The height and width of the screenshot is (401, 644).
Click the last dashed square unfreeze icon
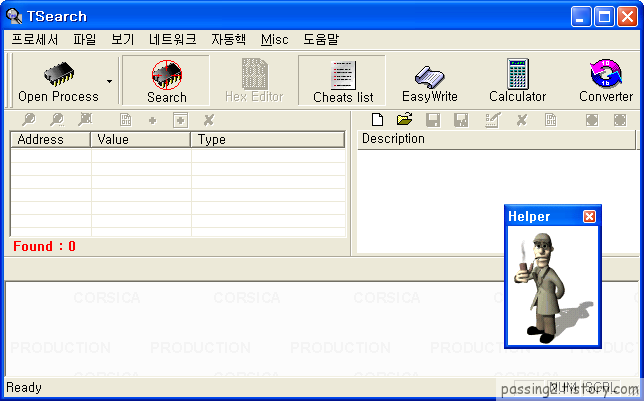click(x=620, y=120)
